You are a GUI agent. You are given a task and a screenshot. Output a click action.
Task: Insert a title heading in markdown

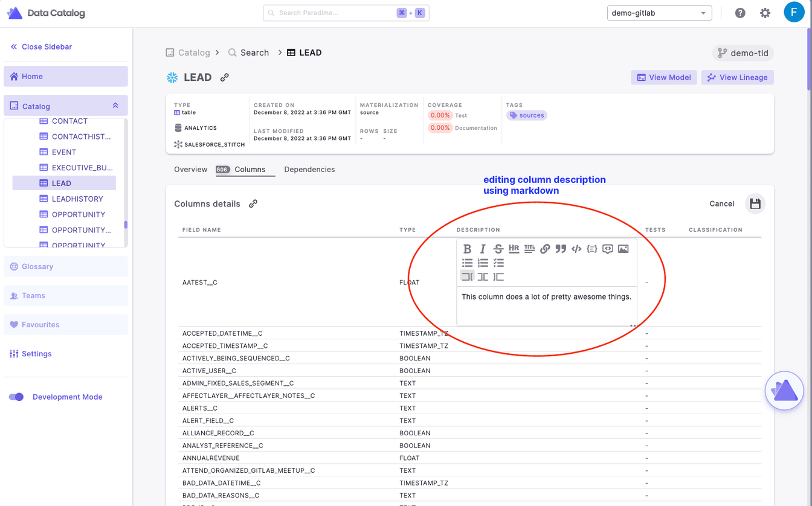pos(529,249)
